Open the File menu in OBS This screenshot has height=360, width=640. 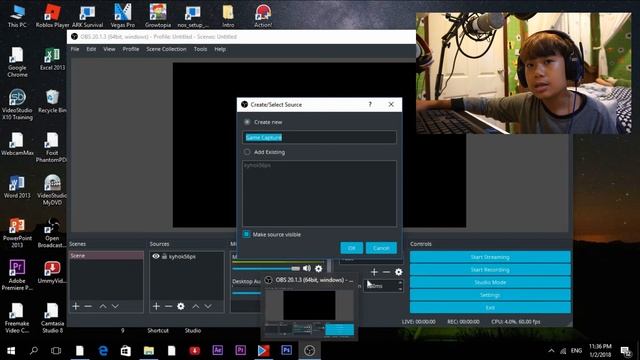75,49
